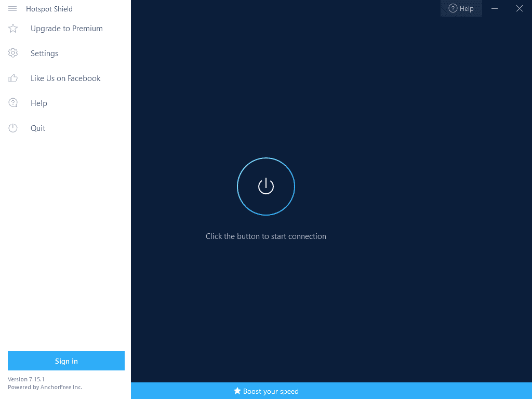This screenshot has height=399, width=532.
Task: Click the Settings gear icon
Action: [x=13, y=53]
